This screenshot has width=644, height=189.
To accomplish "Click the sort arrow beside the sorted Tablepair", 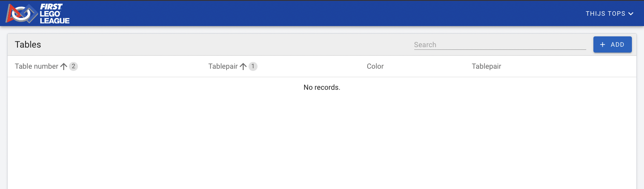I will pyautogui.click(x=243, y=66).
